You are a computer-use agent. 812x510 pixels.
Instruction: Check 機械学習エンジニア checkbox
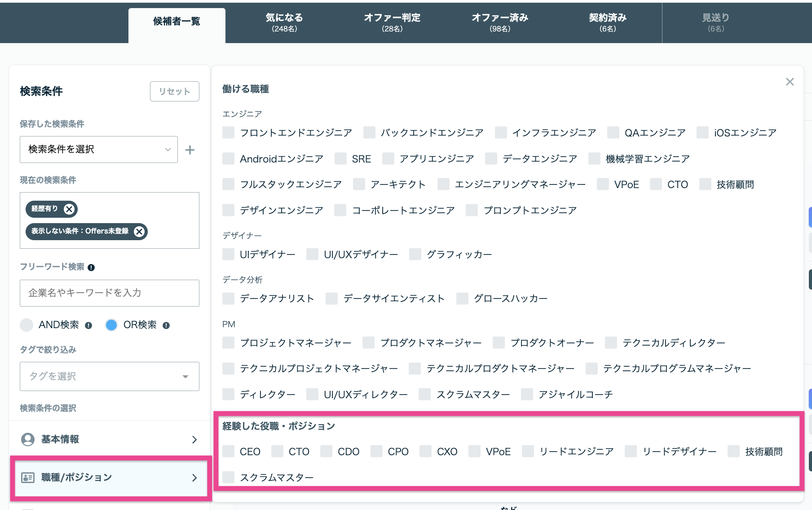pyautogui.click(x=595, y=158)
